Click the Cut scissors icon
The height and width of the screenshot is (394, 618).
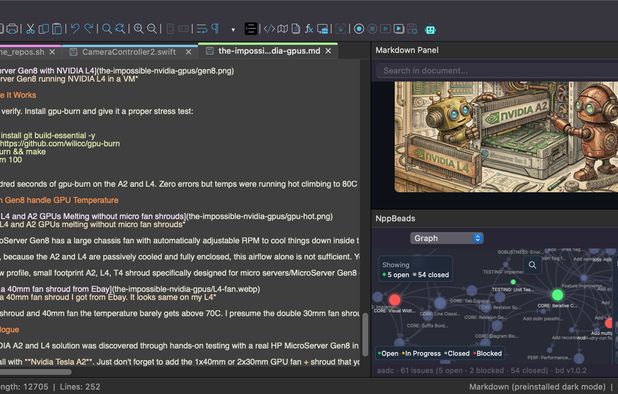click(x=30, y=29)
